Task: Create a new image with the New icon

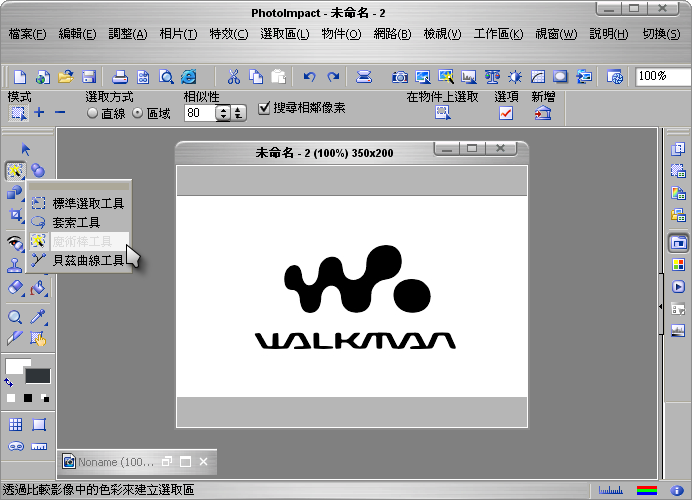Action: coord(20,77)
